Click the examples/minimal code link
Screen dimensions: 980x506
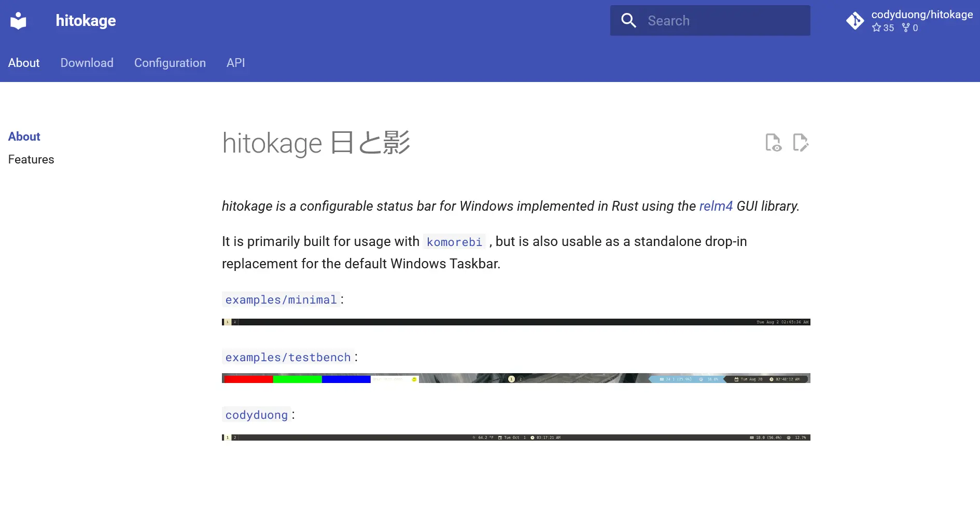point(281,300)
